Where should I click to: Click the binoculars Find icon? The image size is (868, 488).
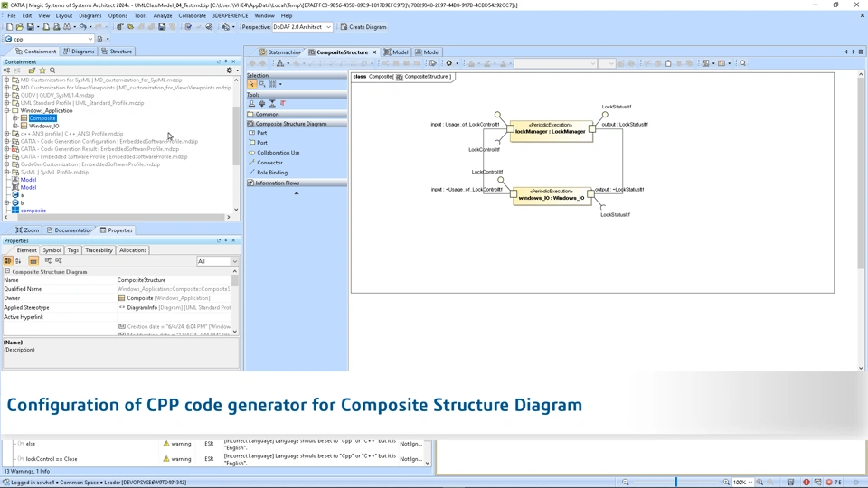coord(67,26)
